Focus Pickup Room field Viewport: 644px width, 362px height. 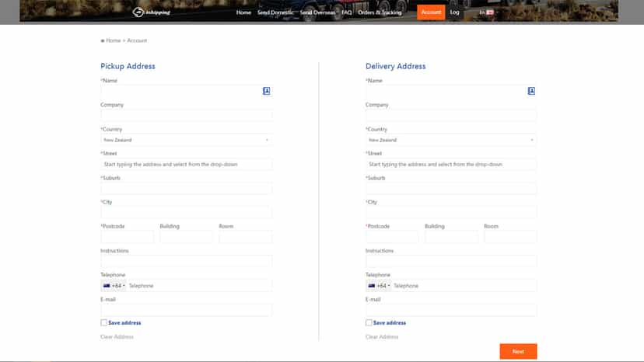click(245, 237)
